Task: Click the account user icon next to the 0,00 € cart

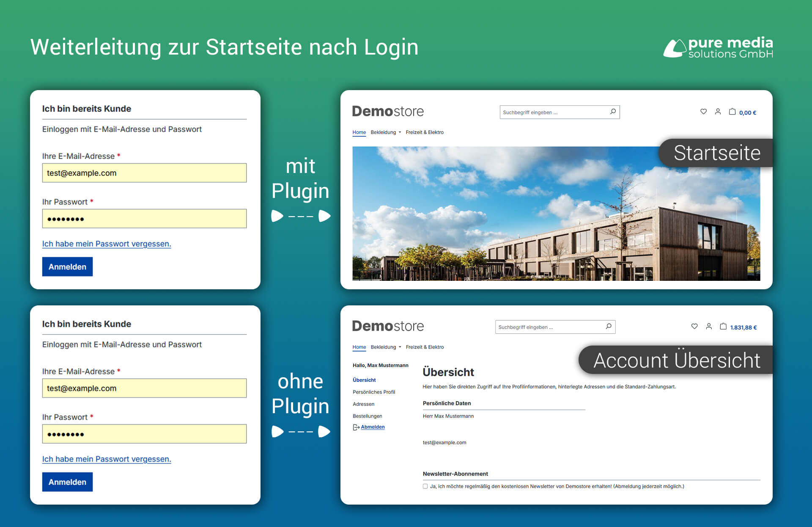Action: click(x=718, y=112)
